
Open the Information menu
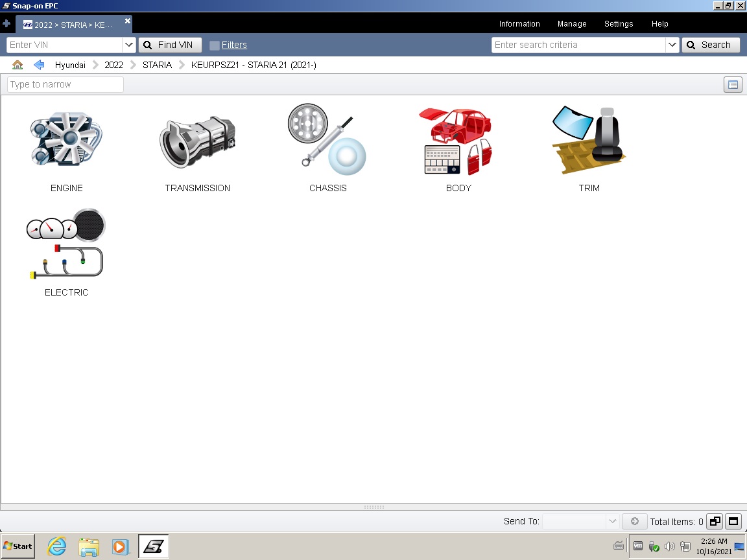(x=519, y=24)
